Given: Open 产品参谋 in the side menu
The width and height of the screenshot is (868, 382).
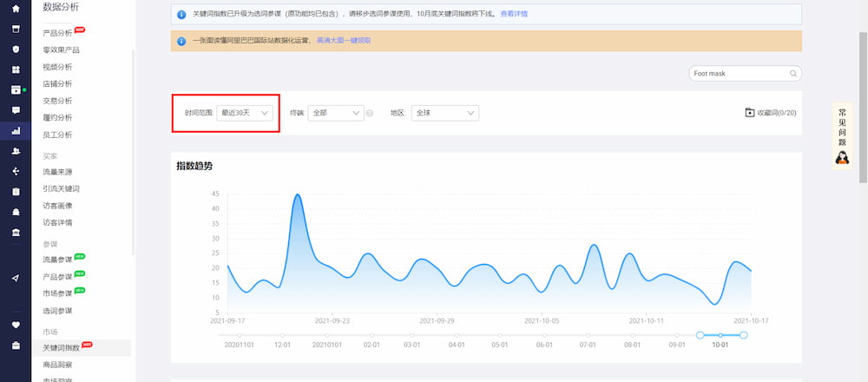Looking at the screenshot, I should pyautogui.click(x=57, y=277).
